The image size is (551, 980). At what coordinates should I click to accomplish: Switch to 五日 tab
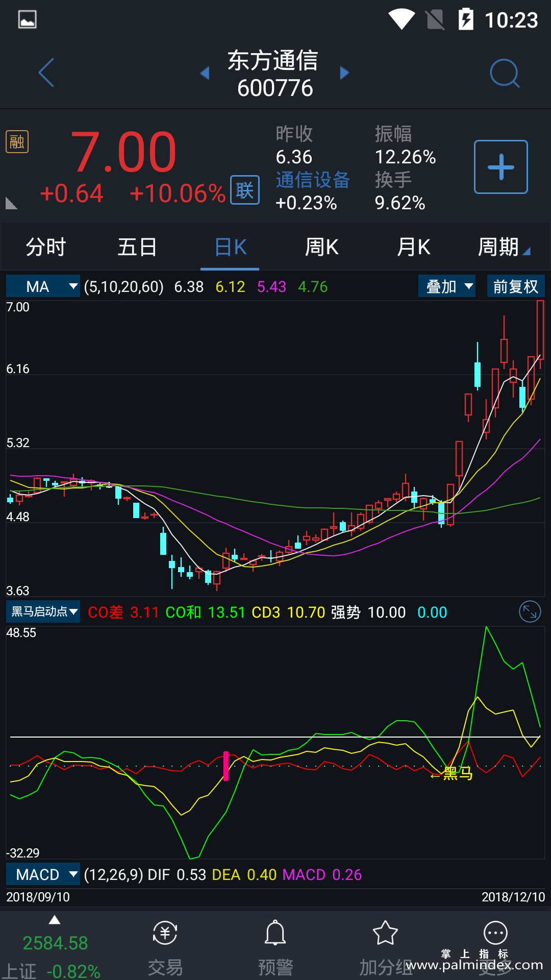[137, 247]
